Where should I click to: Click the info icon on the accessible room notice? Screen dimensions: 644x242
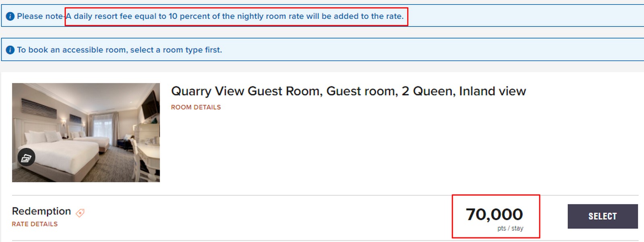[x=11, y=50]
